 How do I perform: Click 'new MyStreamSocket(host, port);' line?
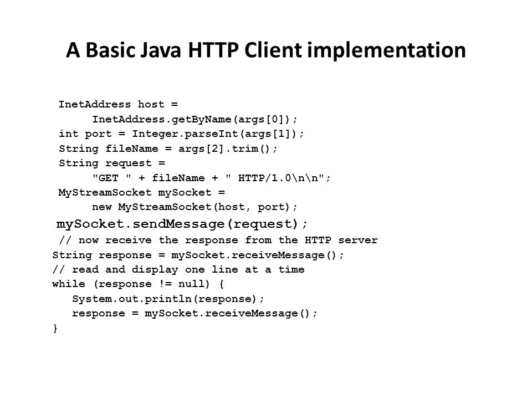195,207
